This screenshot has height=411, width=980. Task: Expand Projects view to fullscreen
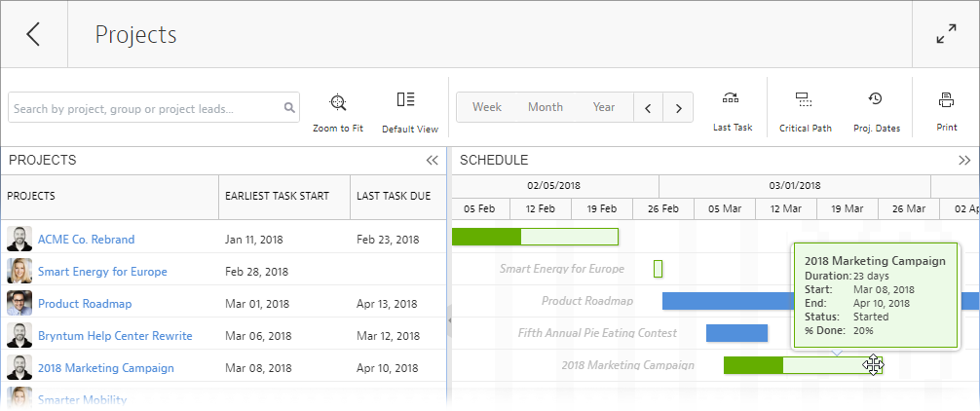[945, 34]
